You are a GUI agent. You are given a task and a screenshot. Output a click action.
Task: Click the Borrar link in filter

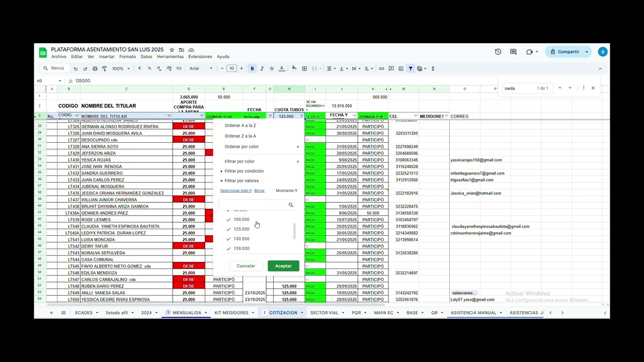pos(260,191)
